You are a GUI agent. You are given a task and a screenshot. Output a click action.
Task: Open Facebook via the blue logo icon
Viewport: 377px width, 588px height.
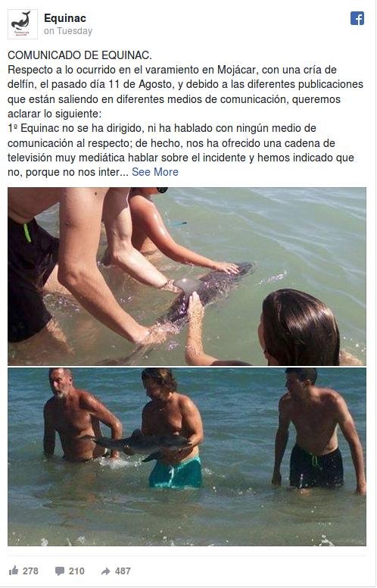pyautogui.click(x=357, y=18)
